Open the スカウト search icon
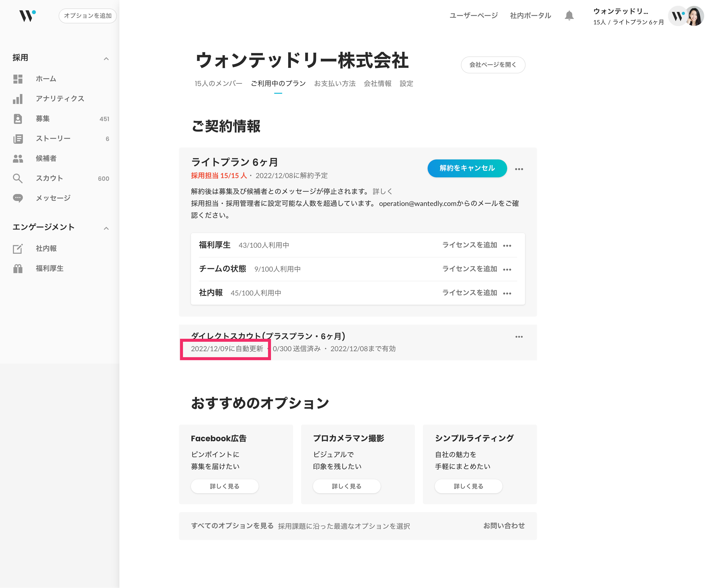 click(x=18, y=178)
